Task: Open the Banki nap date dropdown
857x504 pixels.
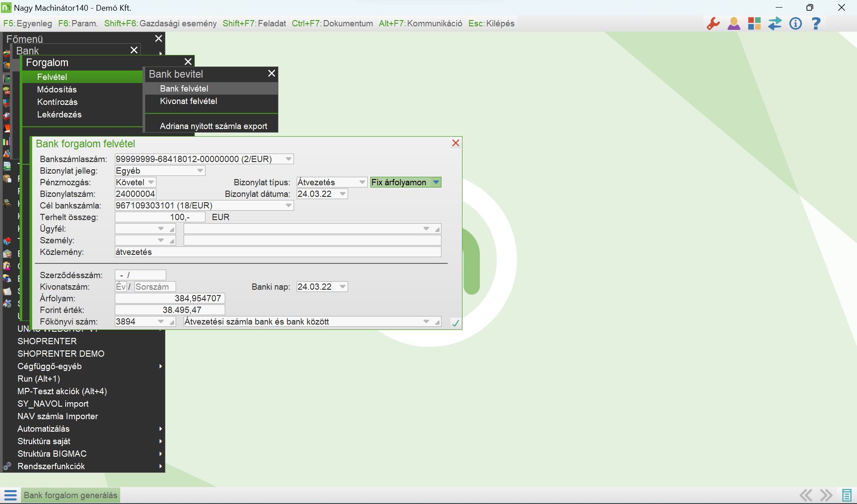Action: [343, 287]
